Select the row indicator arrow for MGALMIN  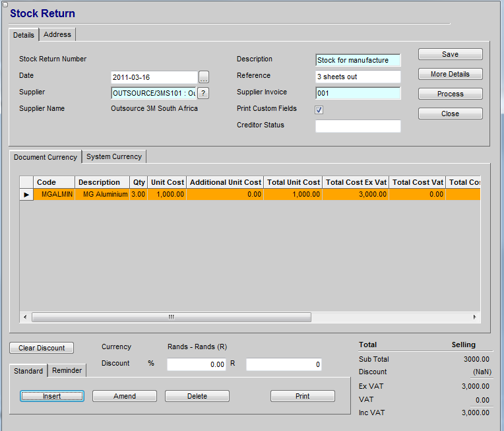click(26, 195)
